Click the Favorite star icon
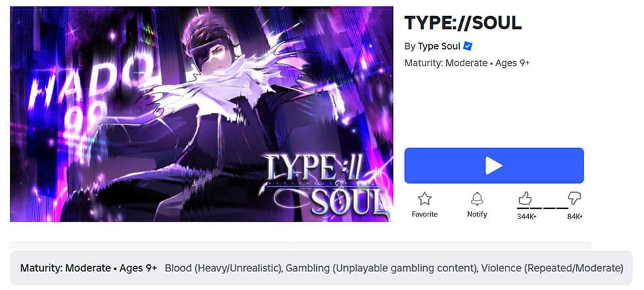 pyautogui.click(x=424, y=199)
